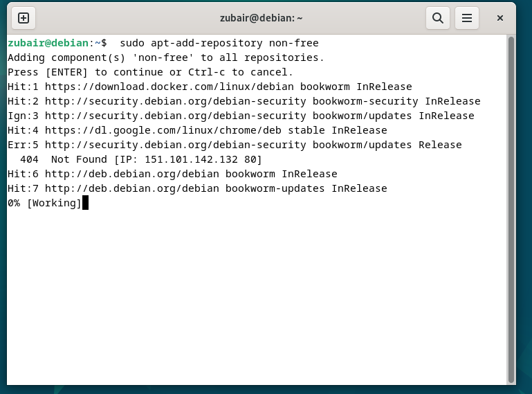Click the 'sudo apt-add-repository non-free' command text
The width and height of the screenshot is (532, 394).
(219, 43)
